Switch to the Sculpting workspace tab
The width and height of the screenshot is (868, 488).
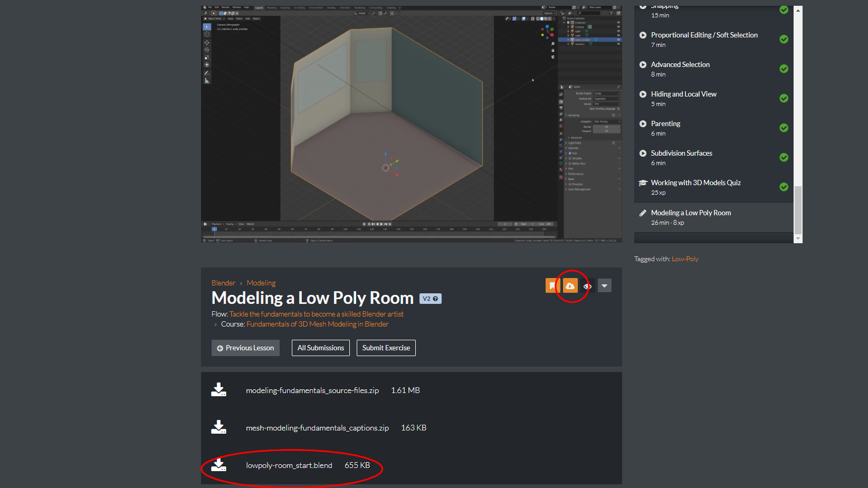point(285,8)
